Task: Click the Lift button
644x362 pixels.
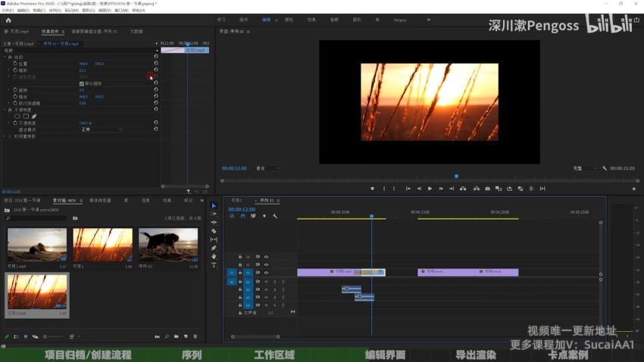Action: click(463, 189)
